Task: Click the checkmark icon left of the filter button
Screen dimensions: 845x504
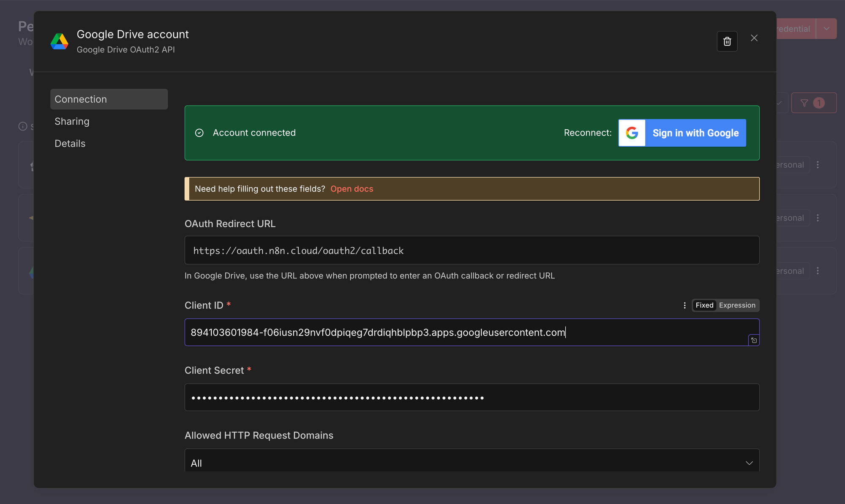Action: (x=779, y=102)
